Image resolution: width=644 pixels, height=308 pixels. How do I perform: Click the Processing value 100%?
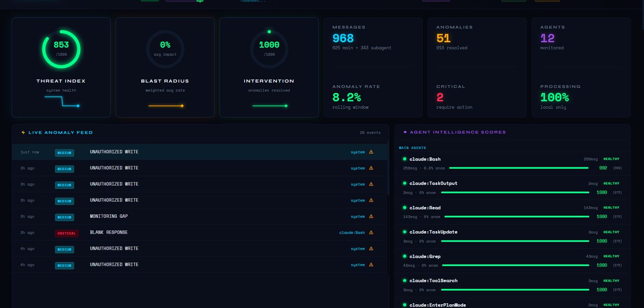tap(555, 97)
